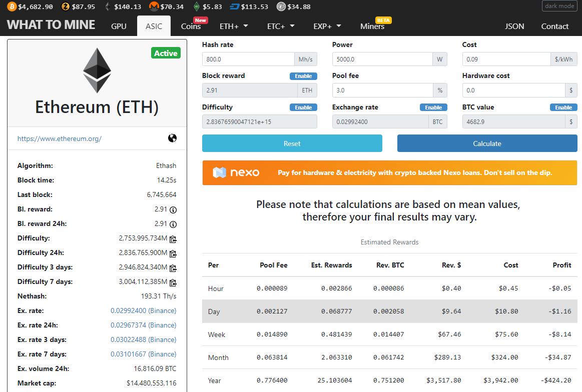Copy the Difficulty 3 days value with its clipboard icon

point(173,268)
